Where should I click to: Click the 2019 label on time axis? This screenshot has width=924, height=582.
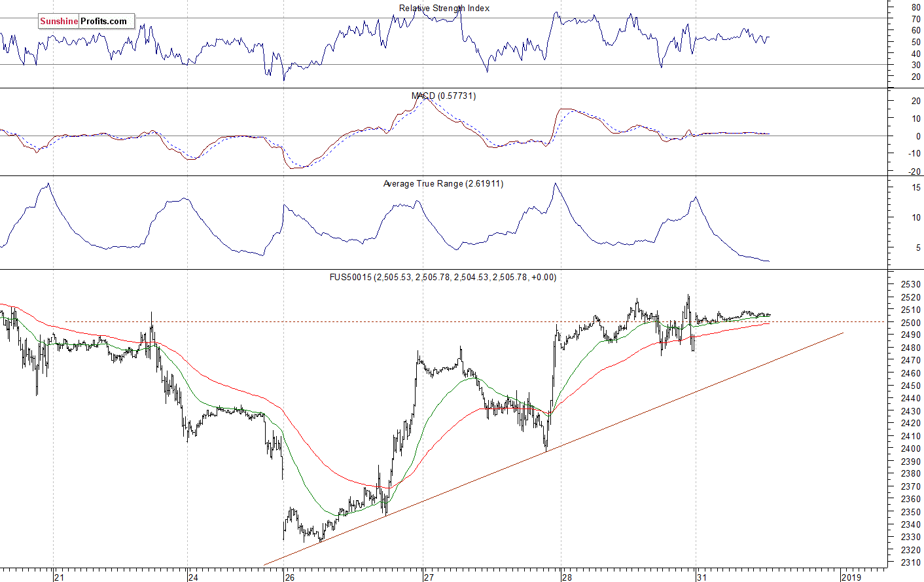[851, 577]
